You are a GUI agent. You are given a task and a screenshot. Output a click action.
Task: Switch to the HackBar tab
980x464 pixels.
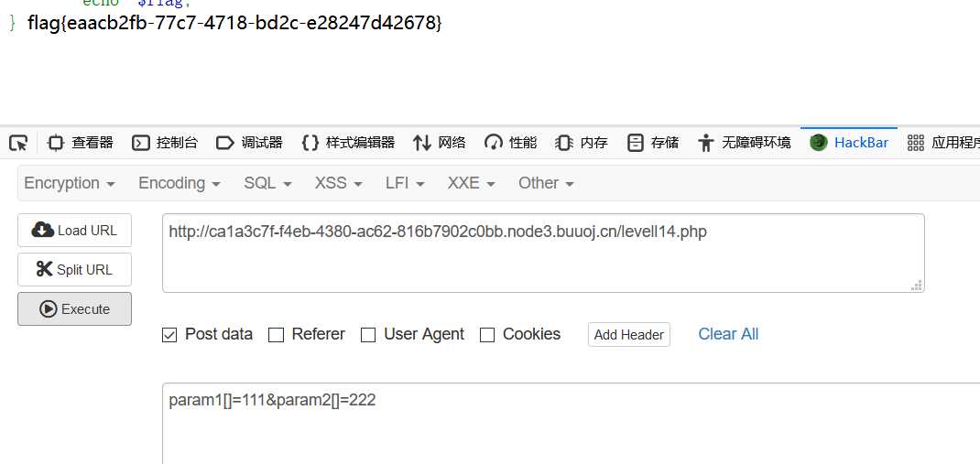[849, 143]
